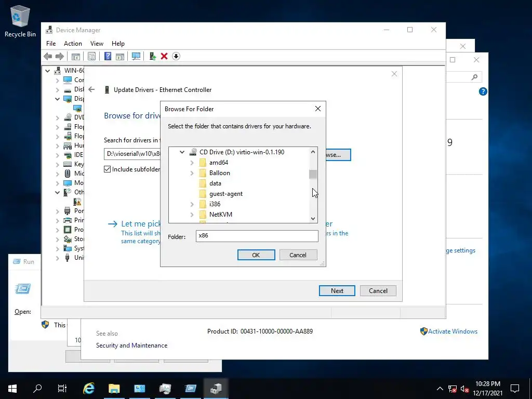532x399 pixels.
Task: Open the View menu in Device Manager
Action: point(97,44)
